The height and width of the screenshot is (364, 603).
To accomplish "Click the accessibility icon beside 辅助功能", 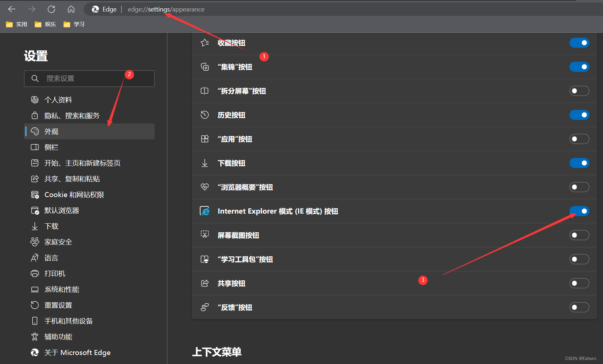I will (x=35, y=337).
